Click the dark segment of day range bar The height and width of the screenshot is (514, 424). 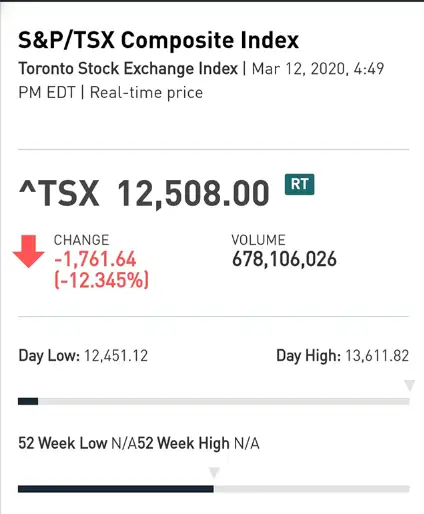tap(28, 401)
